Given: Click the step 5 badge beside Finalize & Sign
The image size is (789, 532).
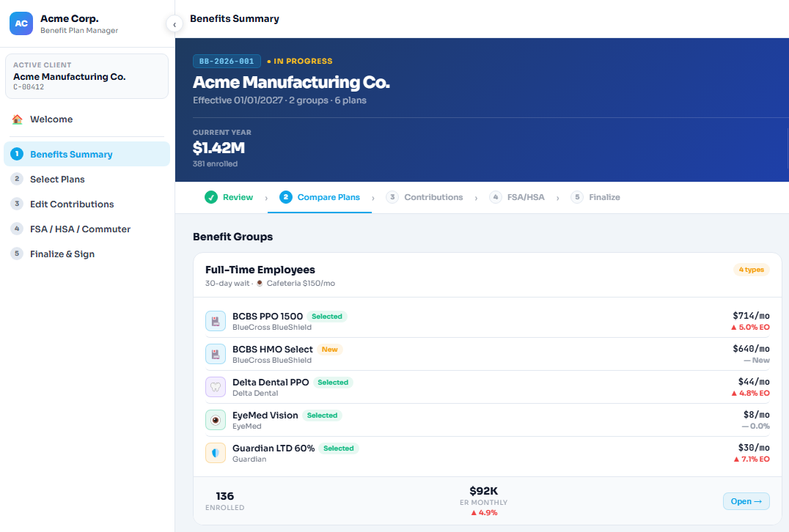Looking at the screenshot, I should tap(17, 254).
